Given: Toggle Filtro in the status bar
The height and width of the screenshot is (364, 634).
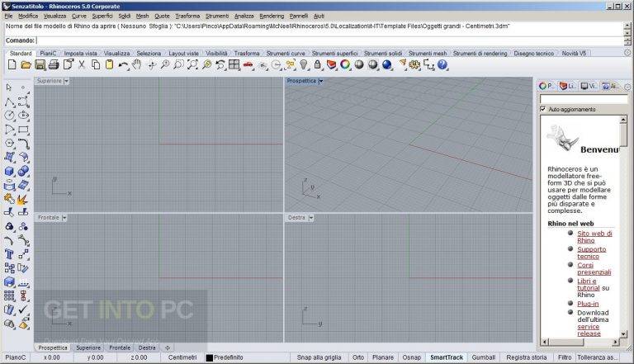Looking at the screenshot, I should pos(565,357).
